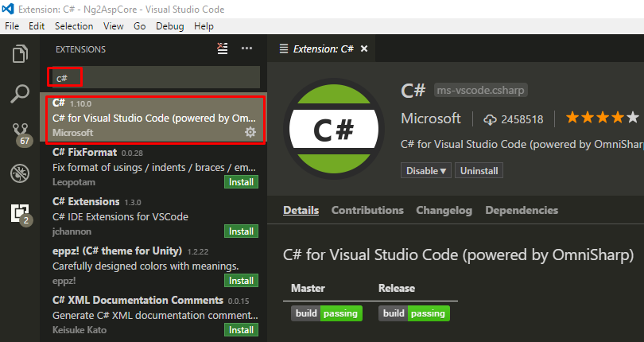Open the Explorer view in activity bar

tap(20, 54)
